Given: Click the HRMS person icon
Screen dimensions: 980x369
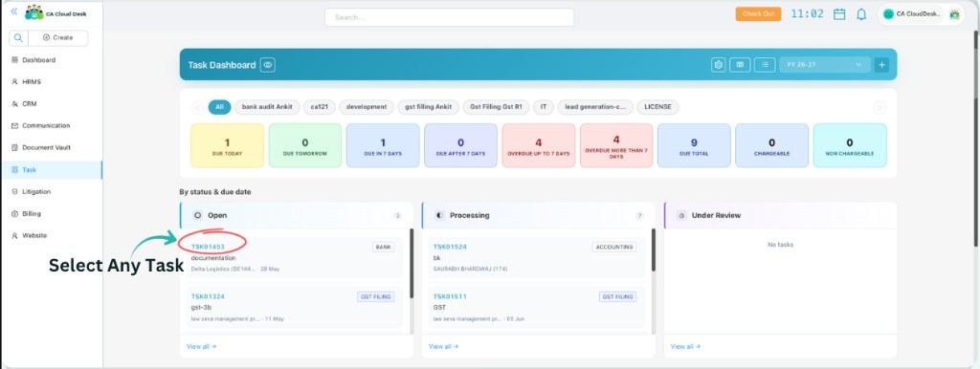Looking at the screenshot, I should click(x=15, y=82).
